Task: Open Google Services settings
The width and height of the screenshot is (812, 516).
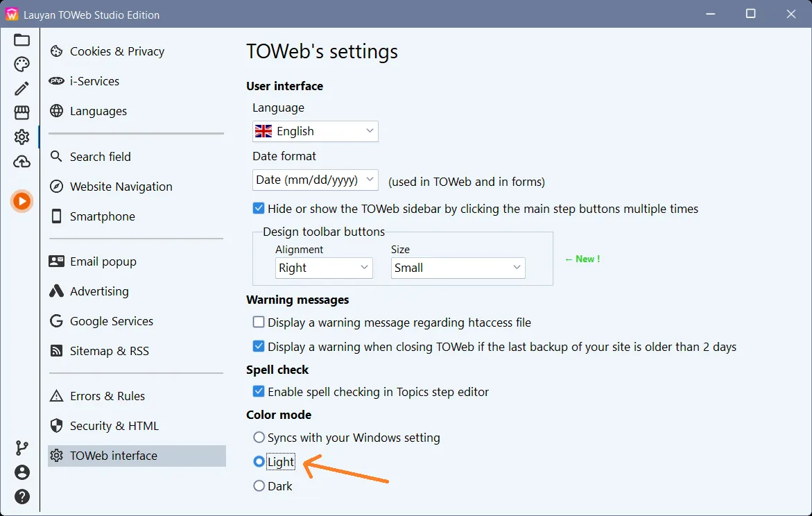Action: point(112,320)
